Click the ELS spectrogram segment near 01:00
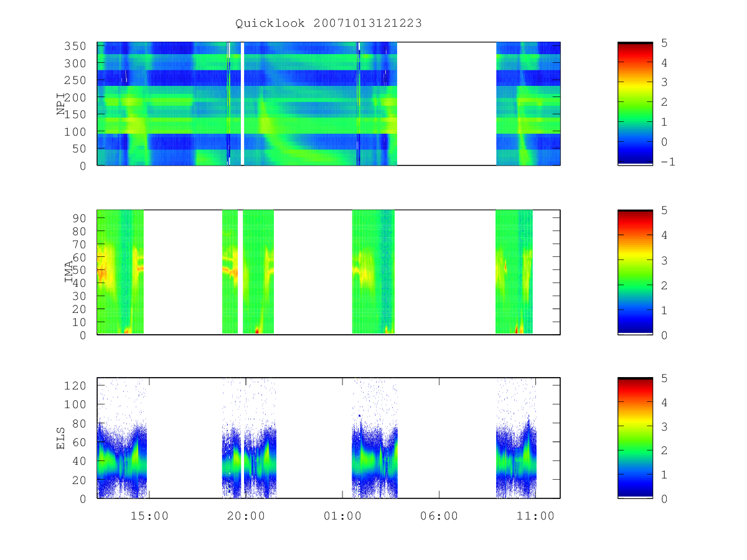This screenshot has width=747, height=560. point(375,438)
